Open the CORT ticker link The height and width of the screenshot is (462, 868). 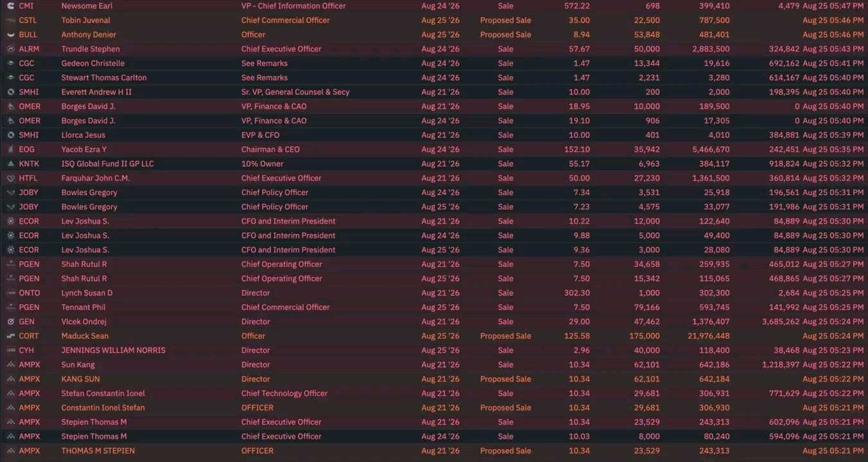click(29, 336)
